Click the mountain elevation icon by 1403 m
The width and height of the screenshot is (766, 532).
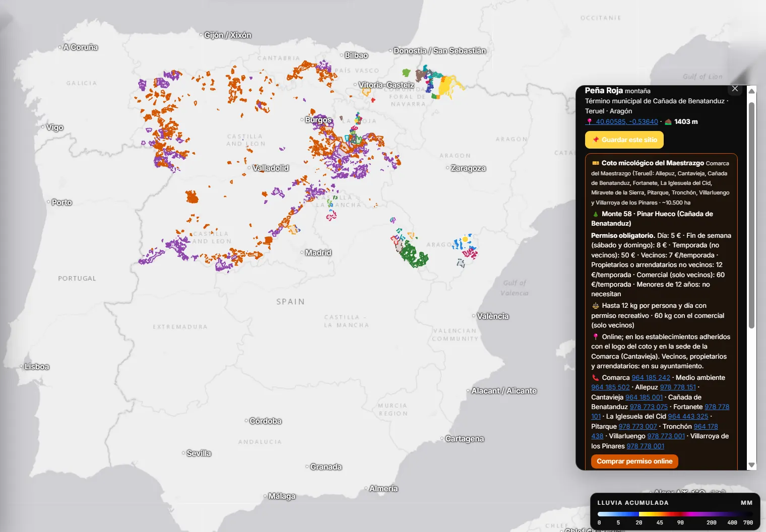(x=668, y=121)
